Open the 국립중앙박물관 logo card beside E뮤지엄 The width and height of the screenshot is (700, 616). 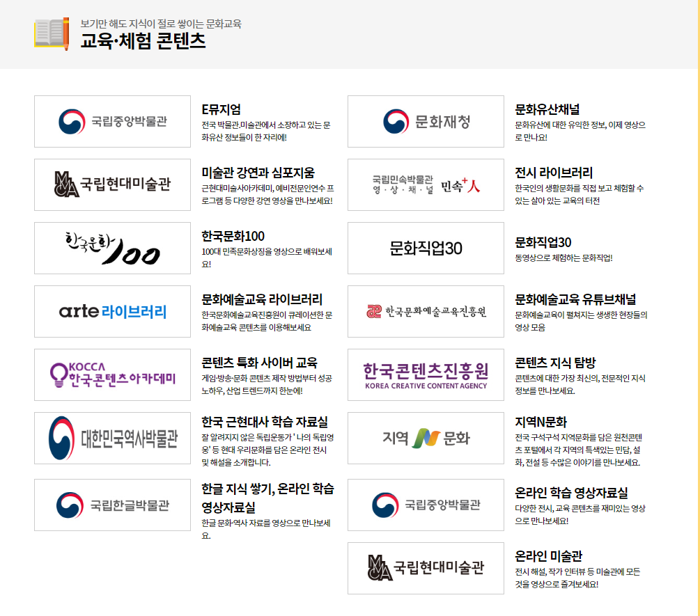113,121
